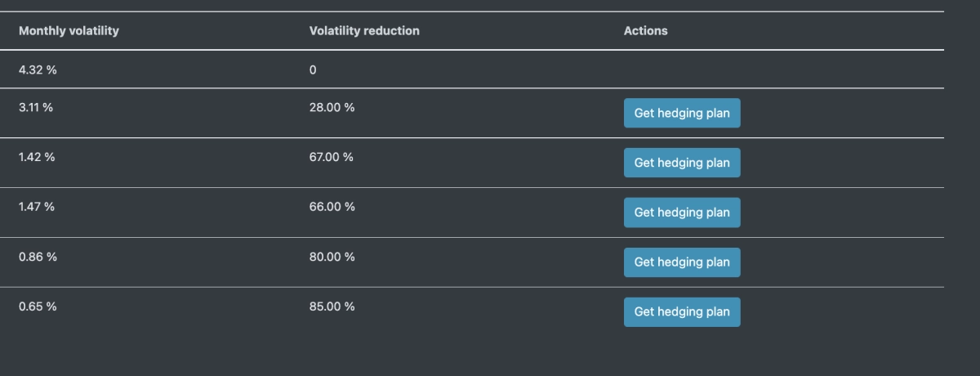
Task: Click the 85.00 % volatility reduction value
Action: (332, 307)
